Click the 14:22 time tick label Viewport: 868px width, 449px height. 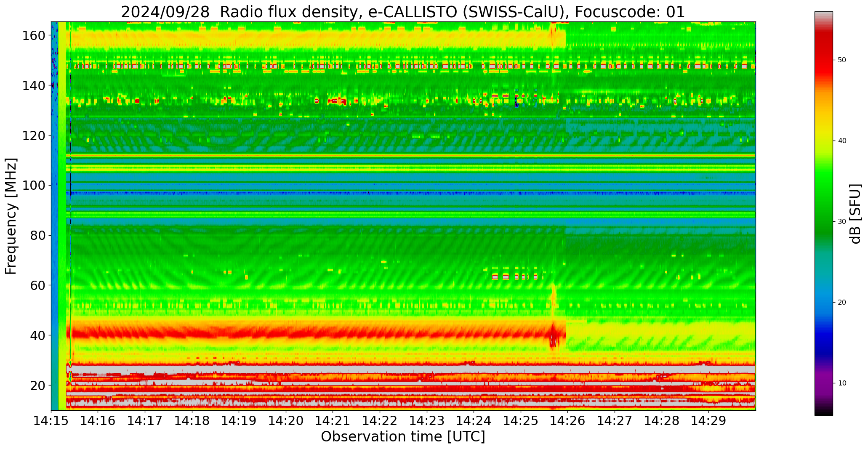tap(380, 420)
